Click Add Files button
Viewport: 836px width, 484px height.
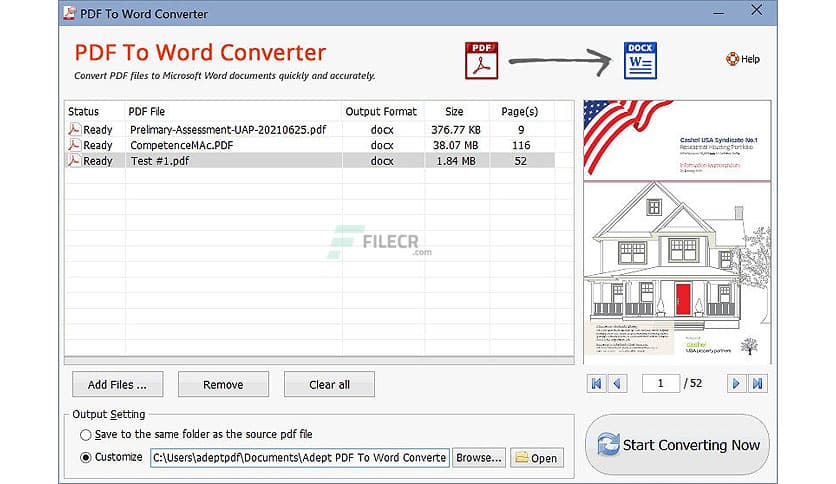pyautogui.click(x=117, y=384)
